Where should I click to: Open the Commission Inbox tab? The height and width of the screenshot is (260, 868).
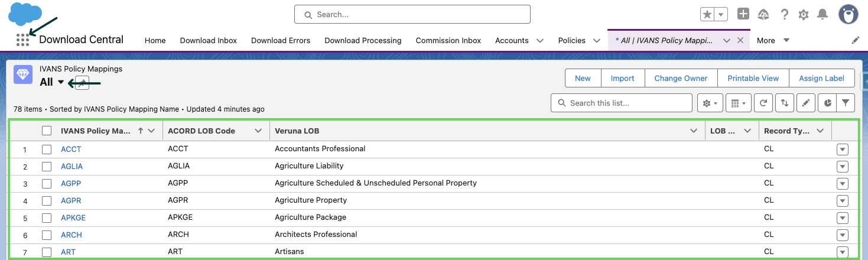click(x=448, y=40)
